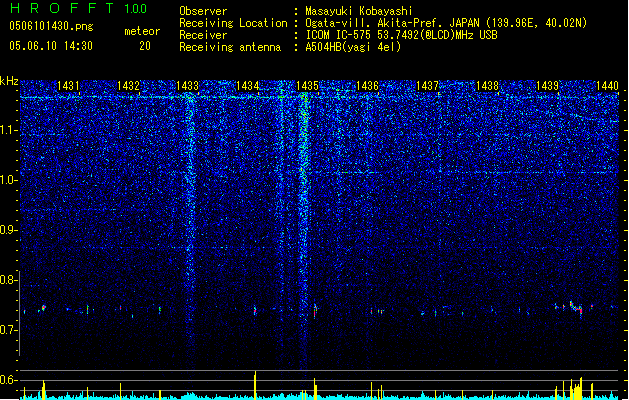Click the 0.8 kHz frequency tick label
The width and height of the screenshot is (629, 400).
click(9, 280)
